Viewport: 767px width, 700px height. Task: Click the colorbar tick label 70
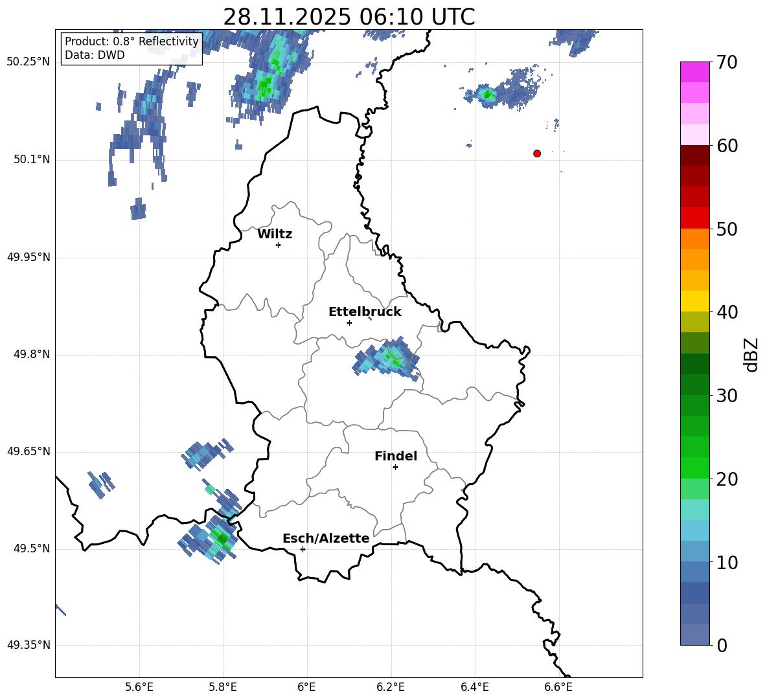[x=728, y=62]
